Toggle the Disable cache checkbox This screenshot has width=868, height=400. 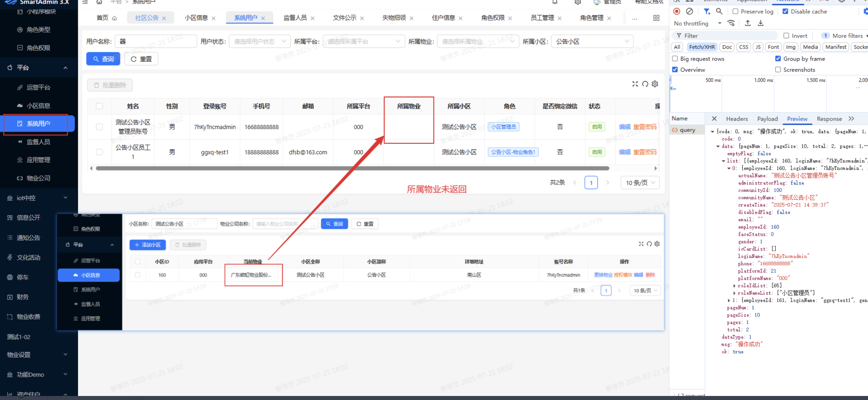[x=785, y=11]
